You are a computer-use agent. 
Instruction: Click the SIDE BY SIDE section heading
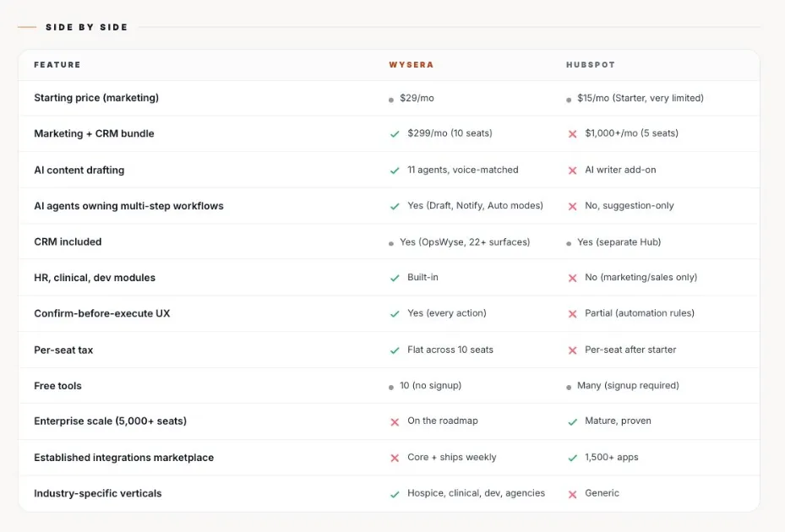[x=86, y=27]
